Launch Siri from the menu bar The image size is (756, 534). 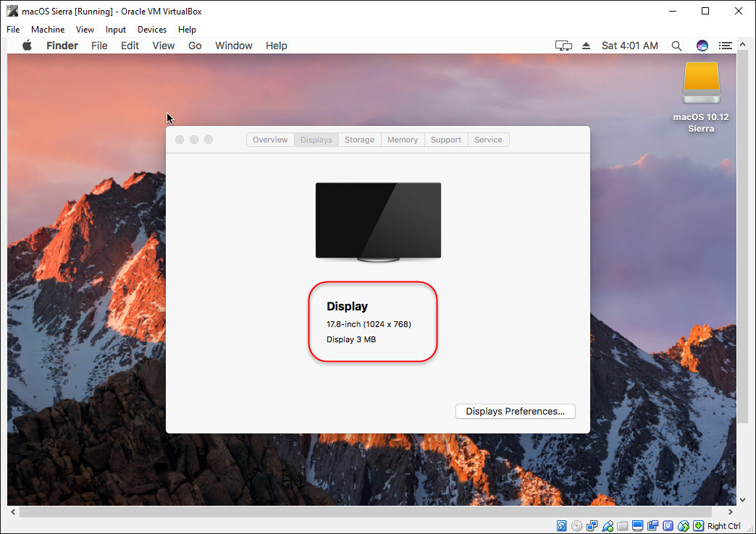click(702, 46)
